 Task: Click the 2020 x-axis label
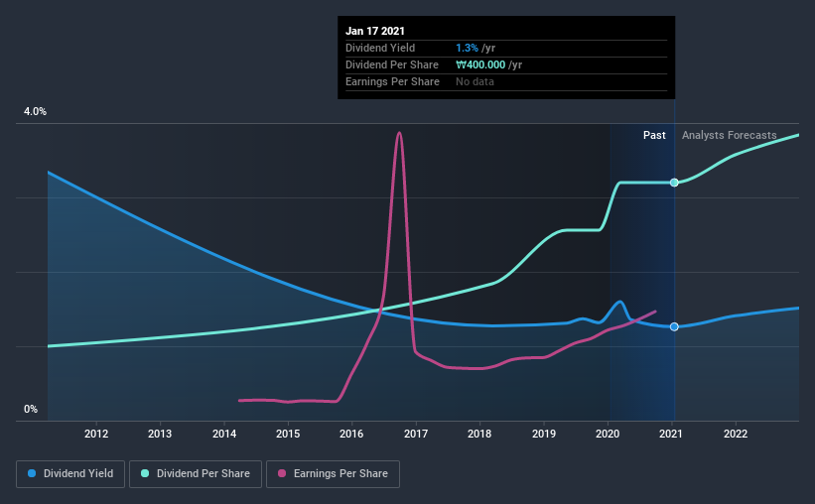608,434
